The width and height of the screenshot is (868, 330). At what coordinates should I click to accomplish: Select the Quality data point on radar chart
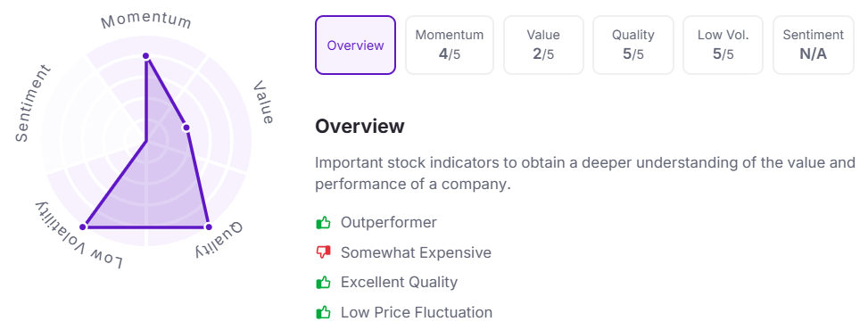[x=208, y=227]
